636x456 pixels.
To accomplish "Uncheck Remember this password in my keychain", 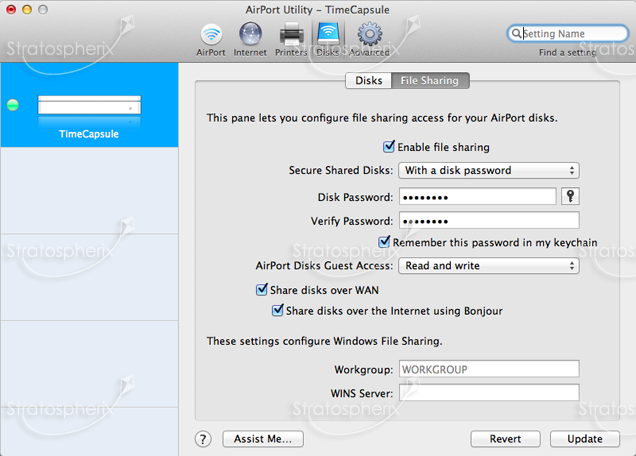I will point(384,242).
